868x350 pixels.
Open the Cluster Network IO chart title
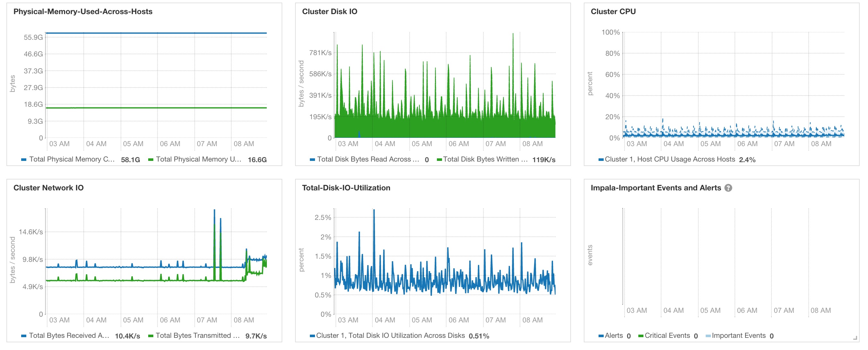48,188
